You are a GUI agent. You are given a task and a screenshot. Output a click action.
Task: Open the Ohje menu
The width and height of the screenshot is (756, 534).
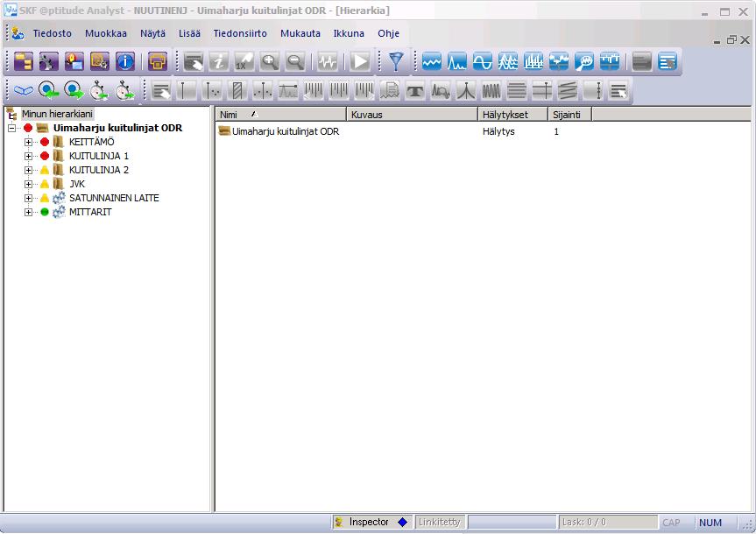[388, 33]
